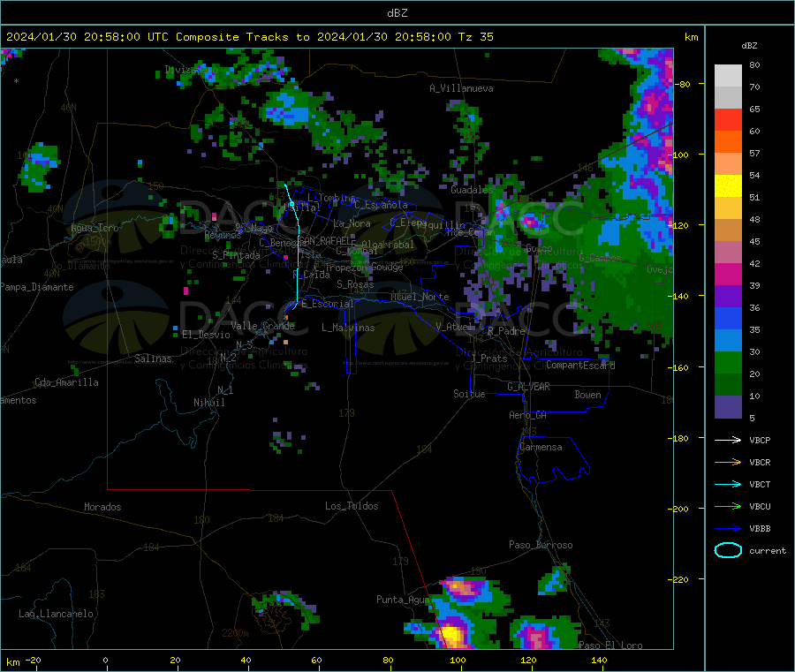Select the slate purple 5-10 dBZ swatch
Screen dimensions: 795x672
(x=728, y=407)
